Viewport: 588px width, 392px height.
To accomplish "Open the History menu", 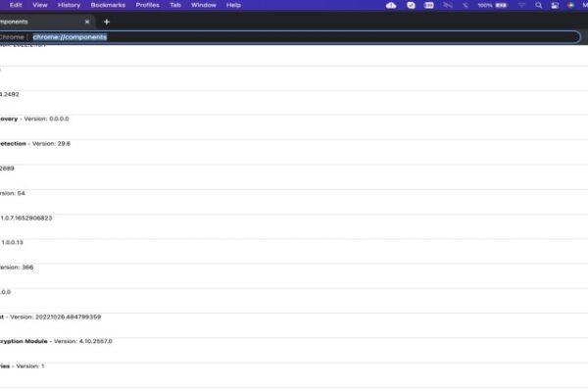I will 69,5.
